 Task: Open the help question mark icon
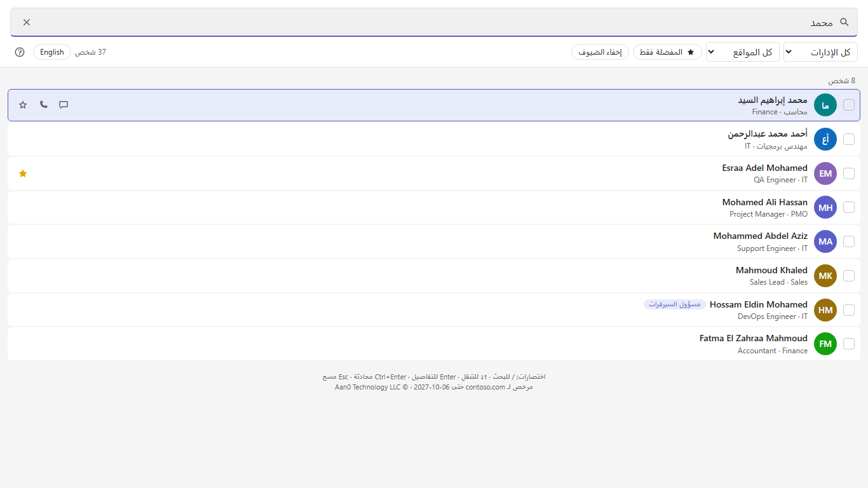click(20, 52)
